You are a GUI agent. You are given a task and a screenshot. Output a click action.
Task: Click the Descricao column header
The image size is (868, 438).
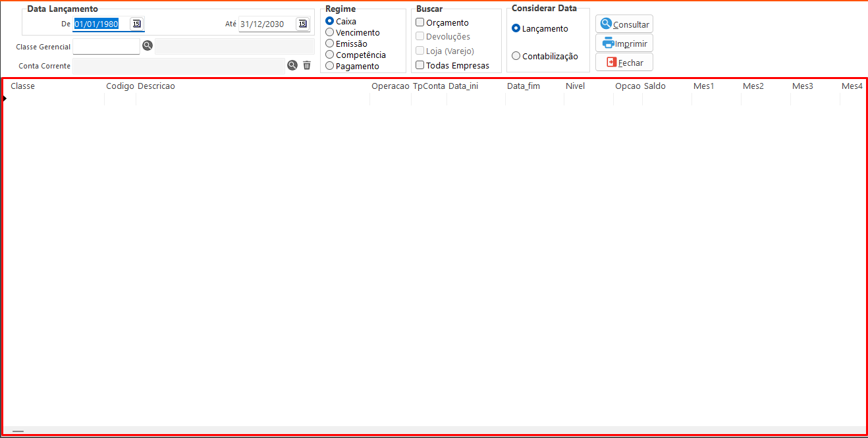[x=156, y=86]
